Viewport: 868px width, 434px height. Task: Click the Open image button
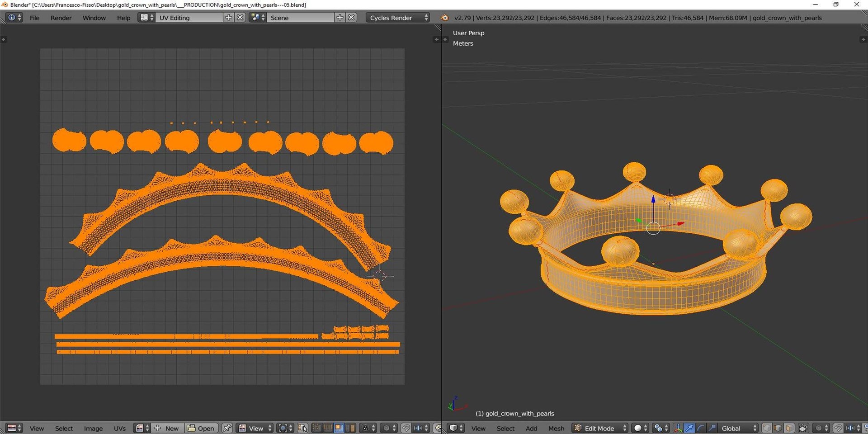tap(201, 428)
